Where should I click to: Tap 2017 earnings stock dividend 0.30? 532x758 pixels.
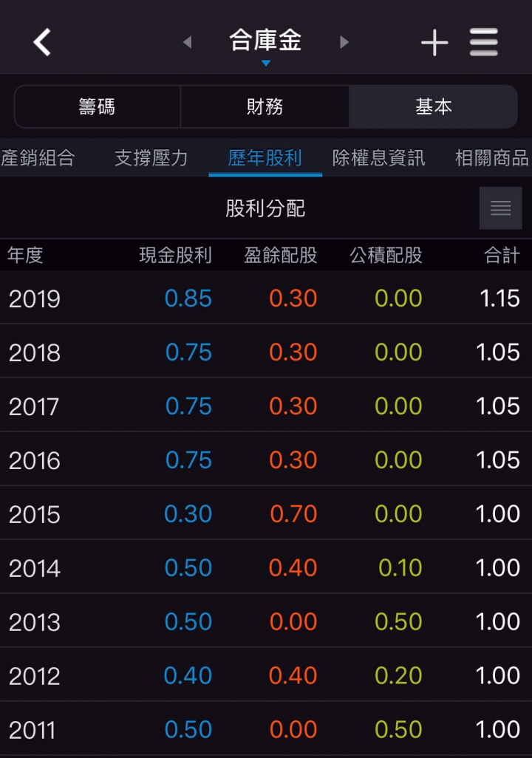click(x=293, y=406)
